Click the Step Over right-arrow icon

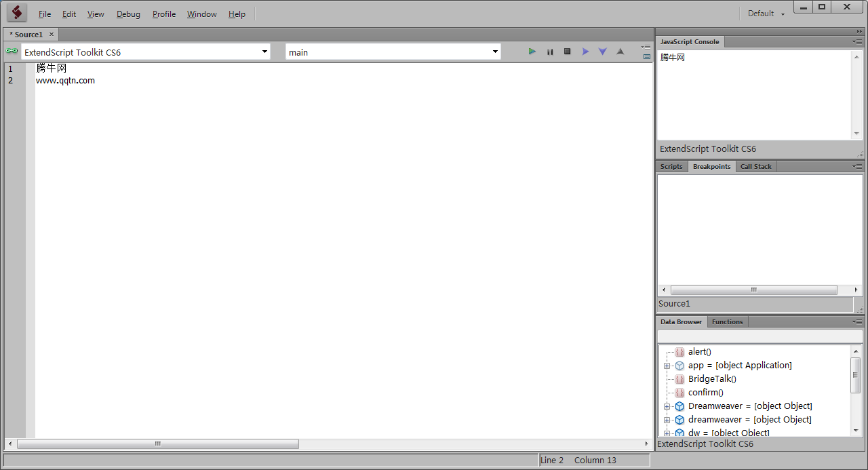[585, 52]
